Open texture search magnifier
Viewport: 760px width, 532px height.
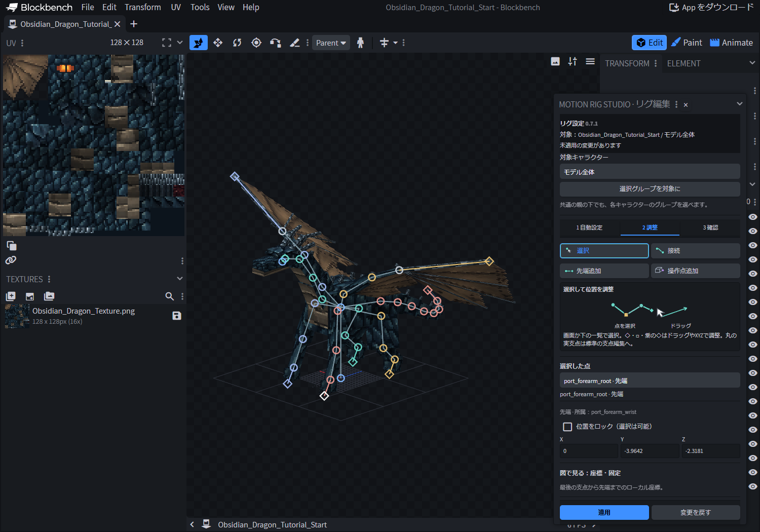tap(169, 296)
